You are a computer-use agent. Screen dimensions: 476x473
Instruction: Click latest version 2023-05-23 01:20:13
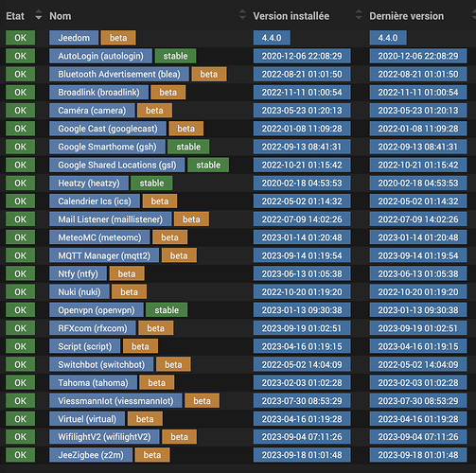click(418, 111)
